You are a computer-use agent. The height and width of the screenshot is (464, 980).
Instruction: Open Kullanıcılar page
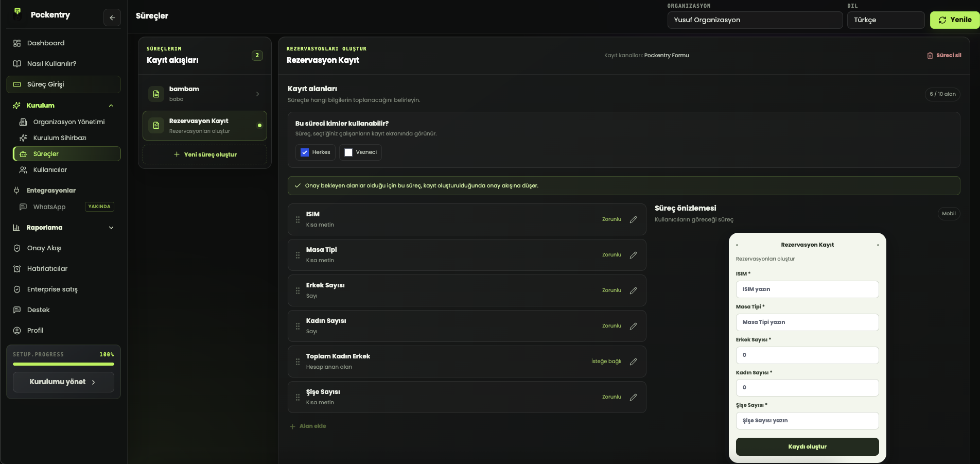(x=66, y=170)
